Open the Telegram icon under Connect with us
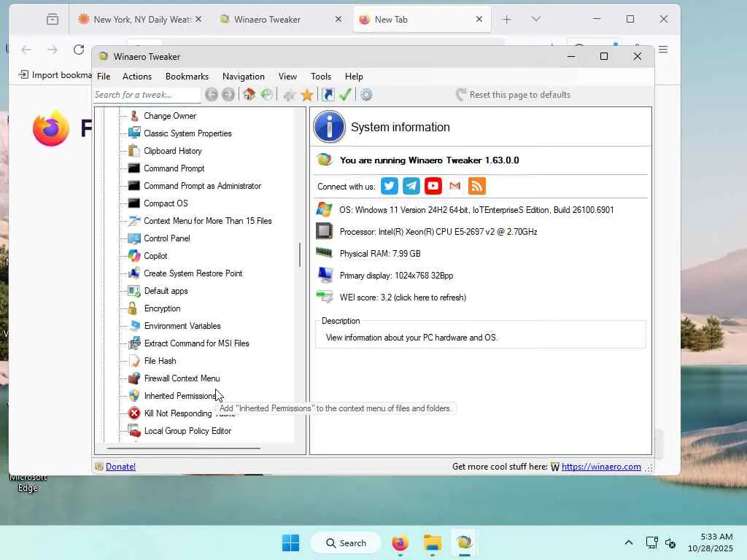This screenshot has height=560, width=747. tap(411, 186)
